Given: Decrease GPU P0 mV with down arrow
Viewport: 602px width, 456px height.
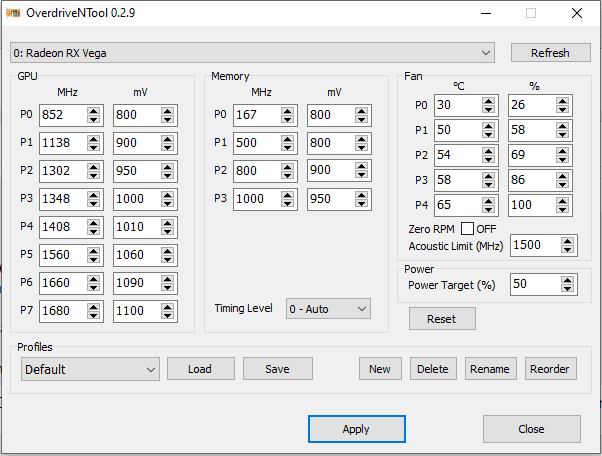Looking at the screenshot, I should [x=167, y=119].
